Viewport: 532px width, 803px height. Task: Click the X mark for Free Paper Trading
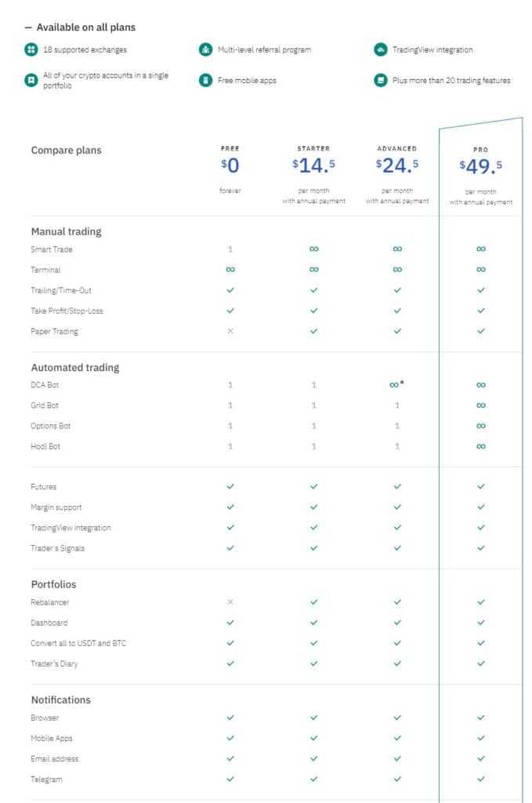(x=230, y=331)
